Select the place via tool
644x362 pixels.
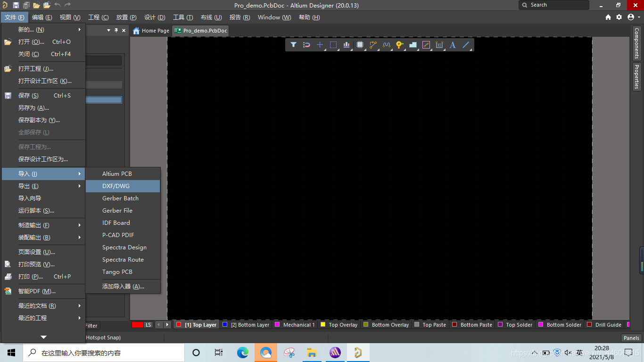[x=400, y=45]
